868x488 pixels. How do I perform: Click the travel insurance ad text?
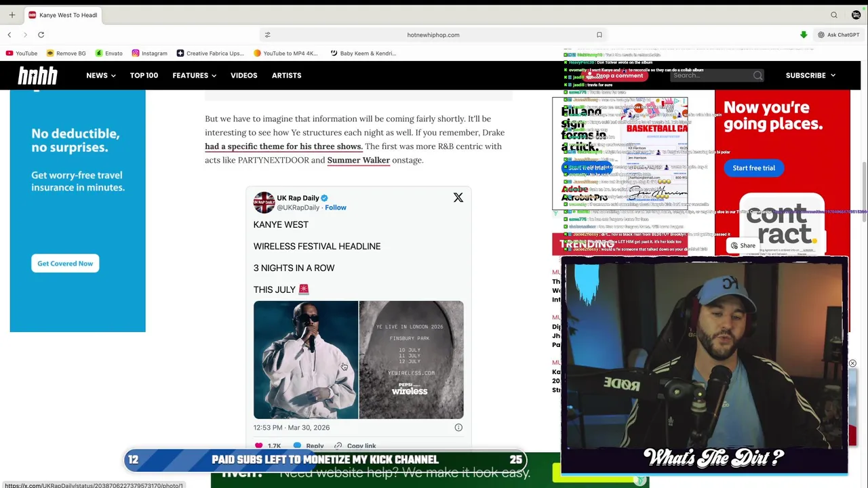(77, 181)
